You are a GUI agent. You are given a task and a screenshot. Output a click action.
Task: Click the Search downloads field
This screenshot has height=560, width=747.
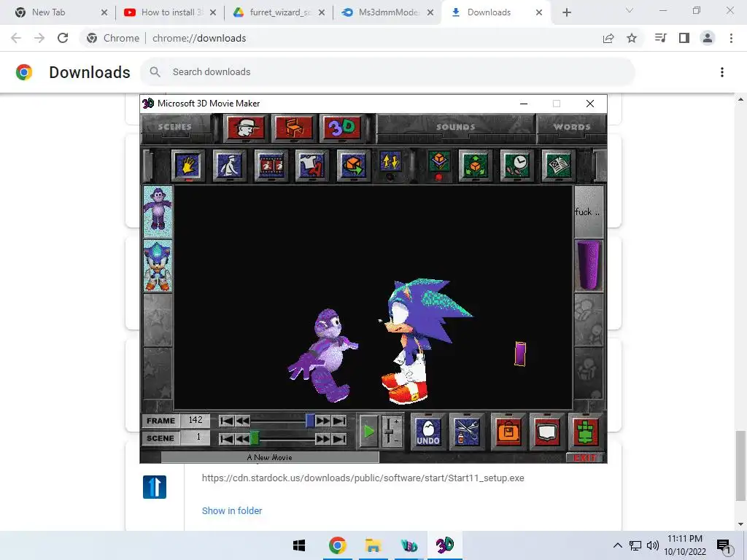[x=387, y=72]
